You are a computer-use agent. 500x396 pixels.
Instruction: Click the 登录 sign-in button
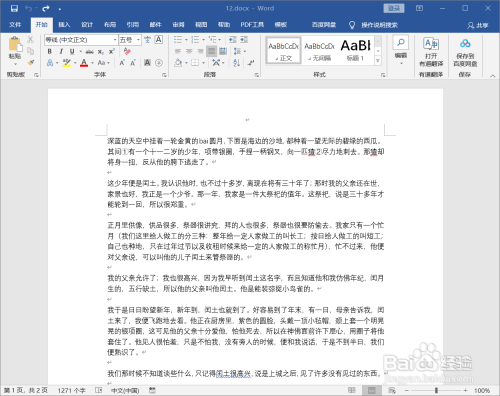pyautogui.click(x=394, y=8)
